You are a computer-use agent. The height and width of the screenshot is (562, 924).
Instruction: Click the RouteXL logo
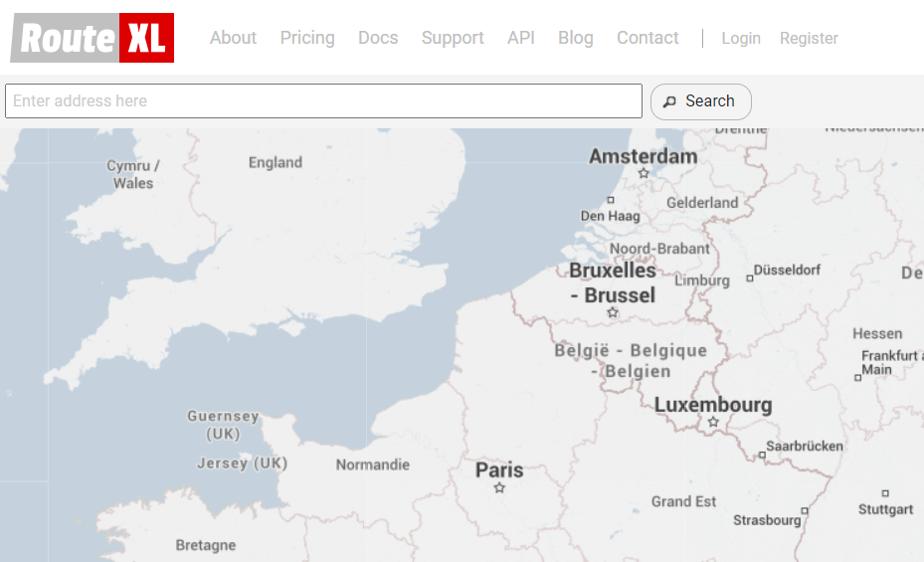(x=92, y=38)
